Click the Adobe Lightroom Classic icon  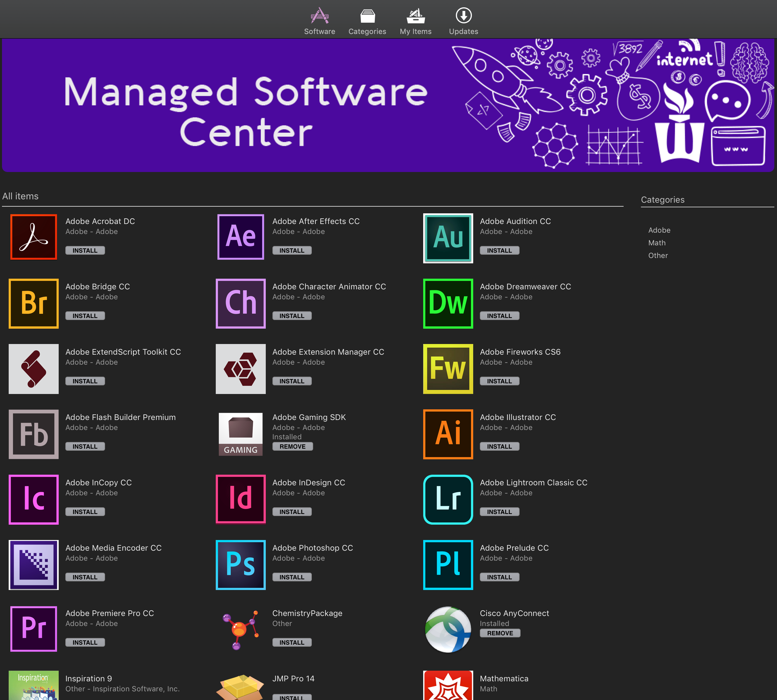pos(448,499)
